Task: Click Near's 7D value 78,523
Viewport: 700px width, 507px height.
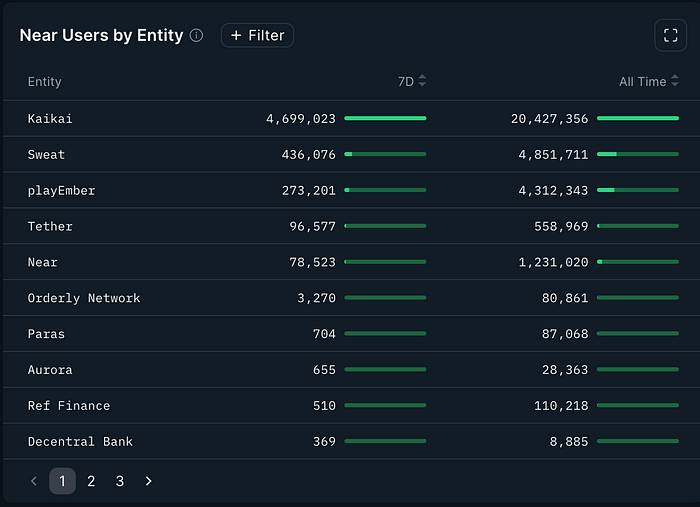Action: click(x=312, y=262)
